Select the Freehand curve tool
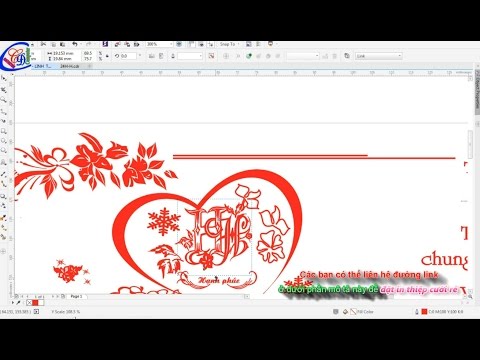The image size is (480, 360). coord(4,111)
